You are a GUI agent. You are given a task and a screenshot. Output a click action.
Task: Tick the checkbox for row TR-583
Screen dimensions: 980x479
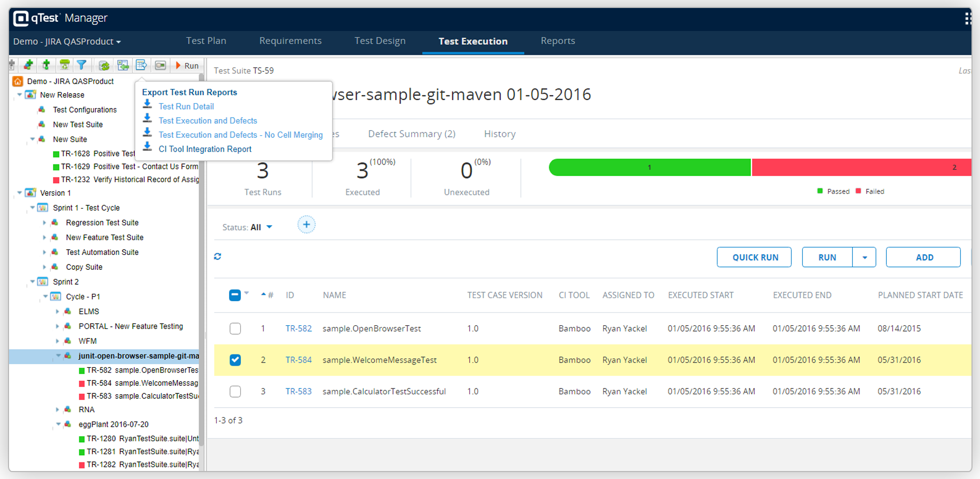coord(235,391)
